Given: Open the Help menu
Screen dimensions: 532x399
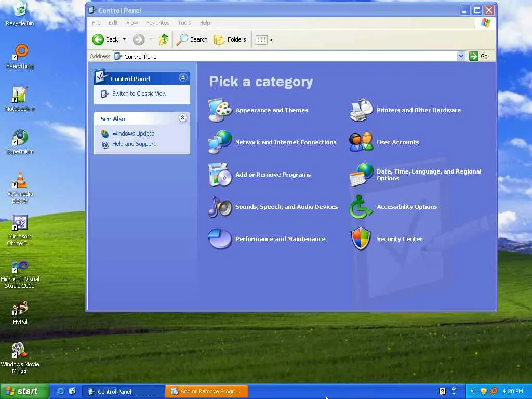Looking at the screenshot, I should click(204, 23).
